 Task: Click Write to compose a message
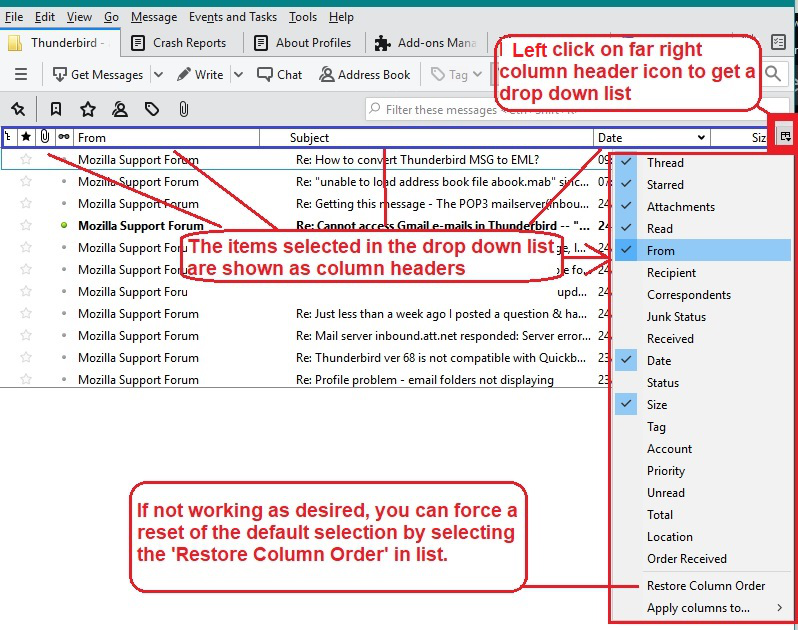click(x=200, y=75)
